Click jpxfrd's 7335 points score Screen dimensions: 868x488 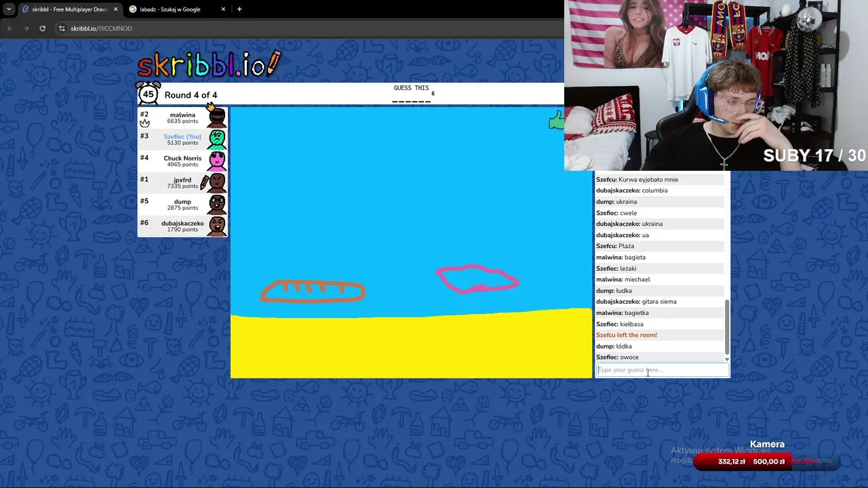(182, 186)
